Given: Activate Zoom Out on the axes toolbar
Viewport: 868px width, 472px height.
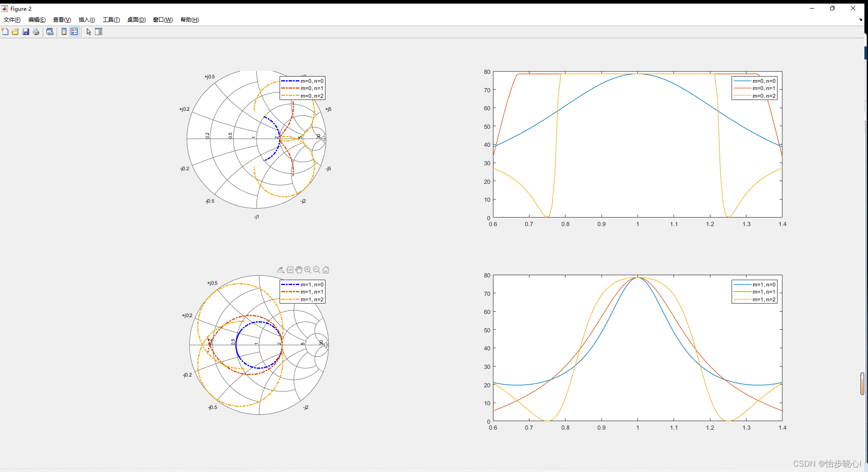Looking at the screenshot, I should 317,270.
